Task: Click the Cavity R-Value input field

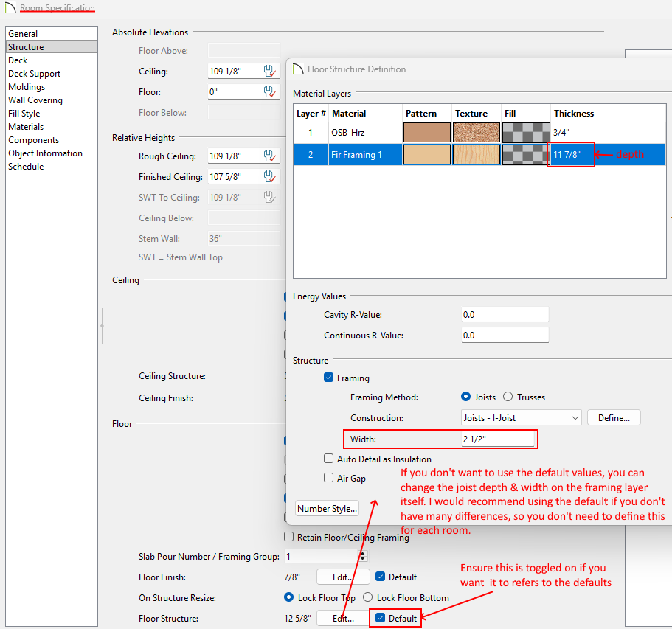Action: pos(505,315)
